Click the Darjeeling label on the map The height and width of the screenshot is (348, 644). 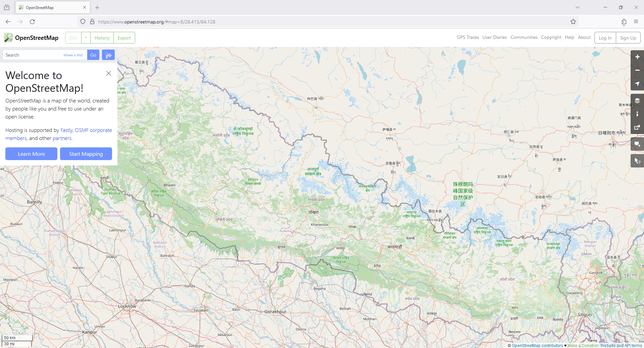574,293
